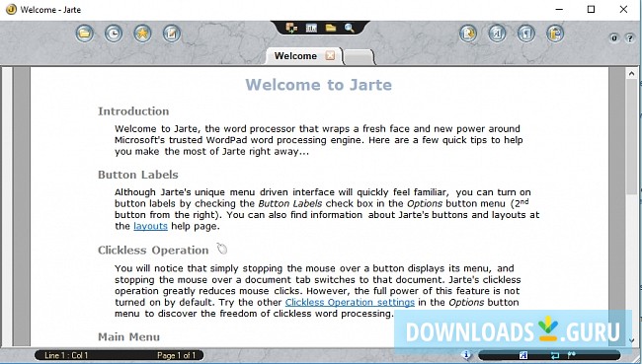The height and width of the screenshot is (364, 642).
Task: Click the small round 0 counter button
Action: pos(614,38)
